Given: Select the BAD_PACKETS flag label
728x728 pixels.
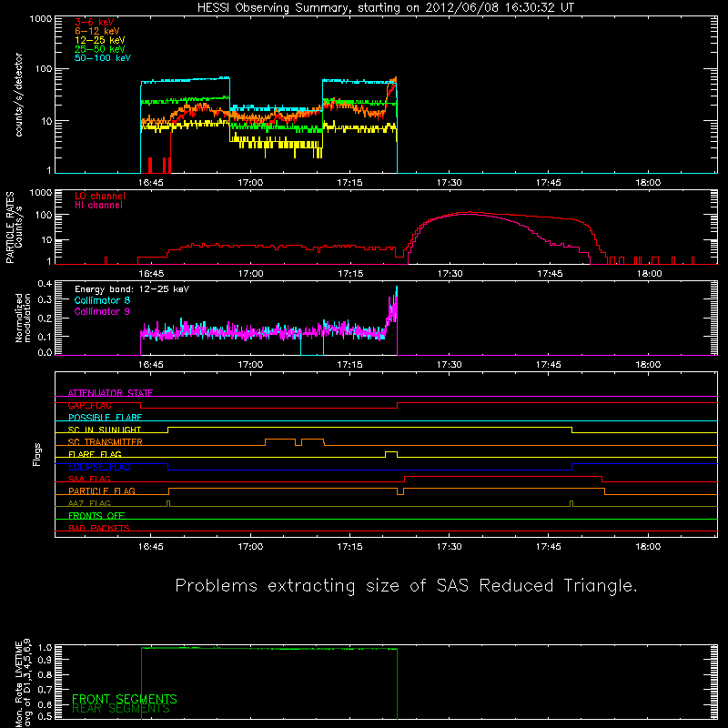Looking at the screenshot, I should [99, 528].
